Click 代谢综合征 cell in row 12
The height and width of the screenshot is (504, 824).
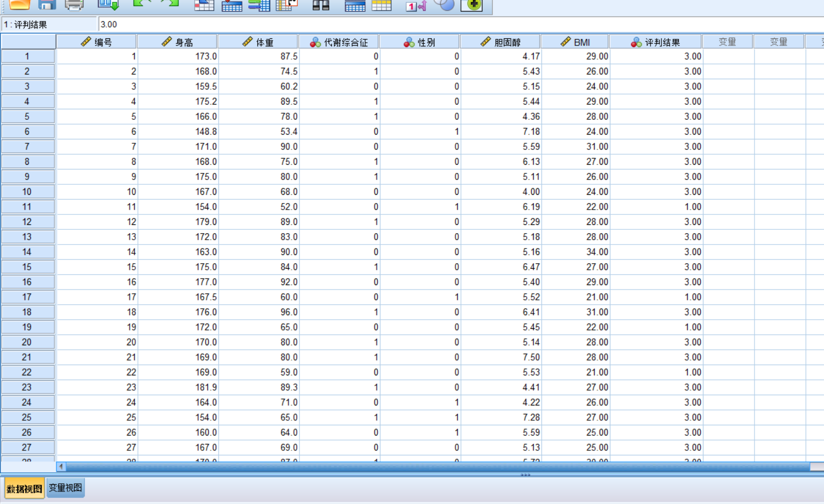[339, 222]
